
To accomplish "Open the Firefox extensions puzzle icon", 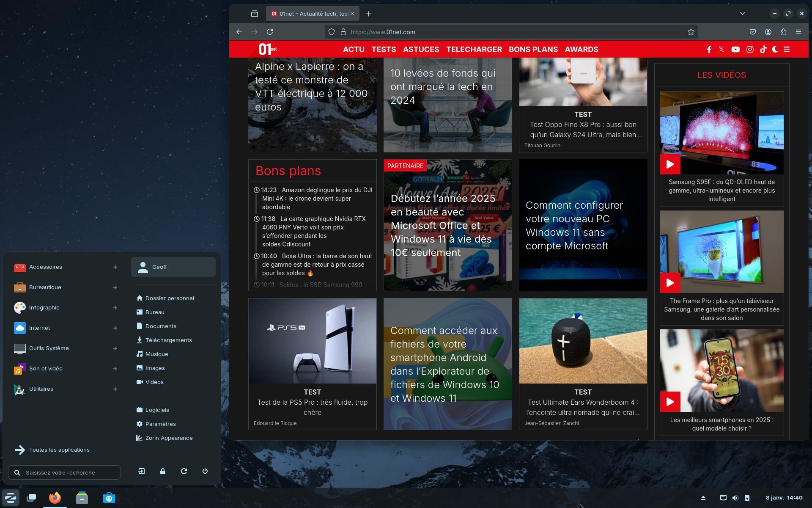I will (x=783, y=32).
